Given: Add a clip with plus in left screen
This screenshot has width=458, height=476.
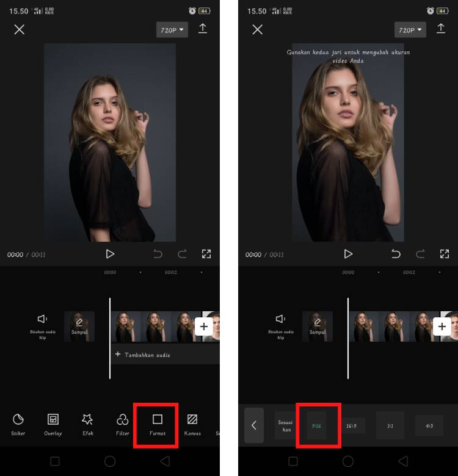Looking at the screenshot, I should 204,326.
